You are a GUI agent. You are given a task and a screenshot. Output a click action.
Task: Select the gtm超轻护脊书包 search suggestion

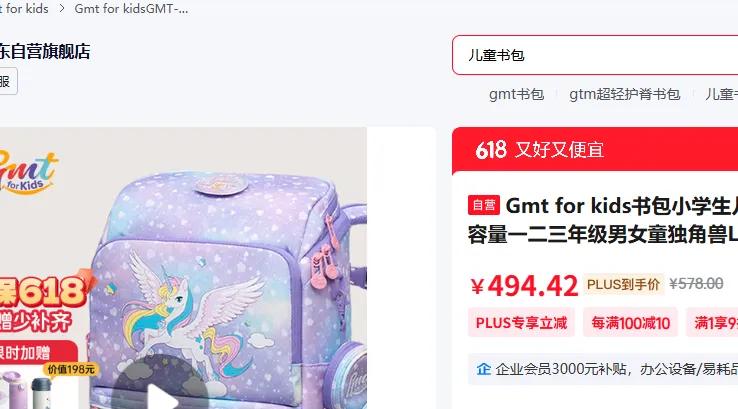click(x=625, y=94)
